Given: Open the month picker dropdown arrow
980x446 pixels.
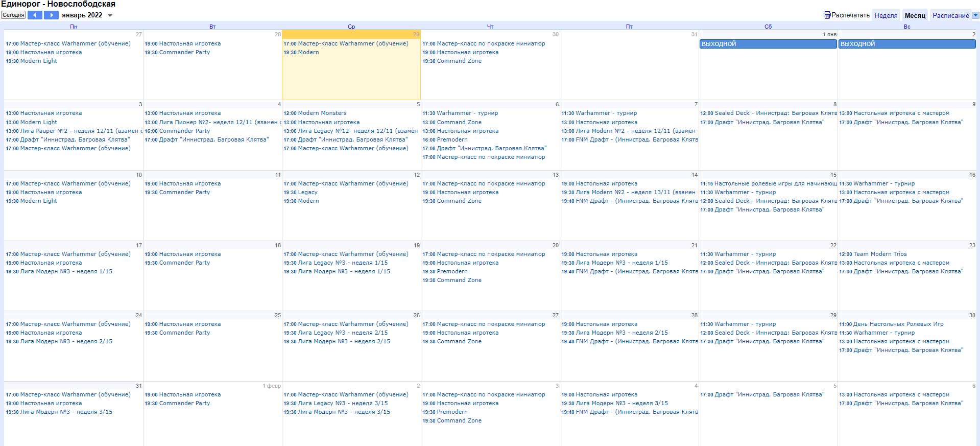Looking at the screenshot, I should tap(110, 16).
